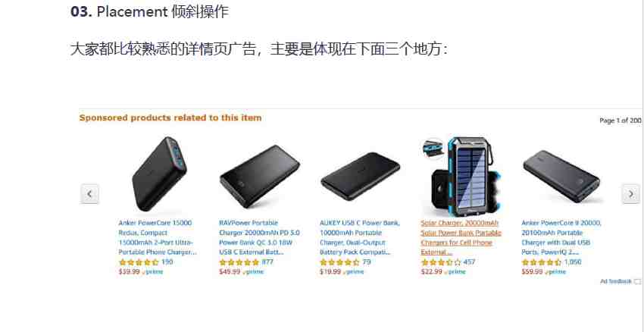Viewport: 644px width, 332px height.
Task: Open the Anker PowerCore 15000 product image
Action: pyautogui.click(x=159, y=174)
